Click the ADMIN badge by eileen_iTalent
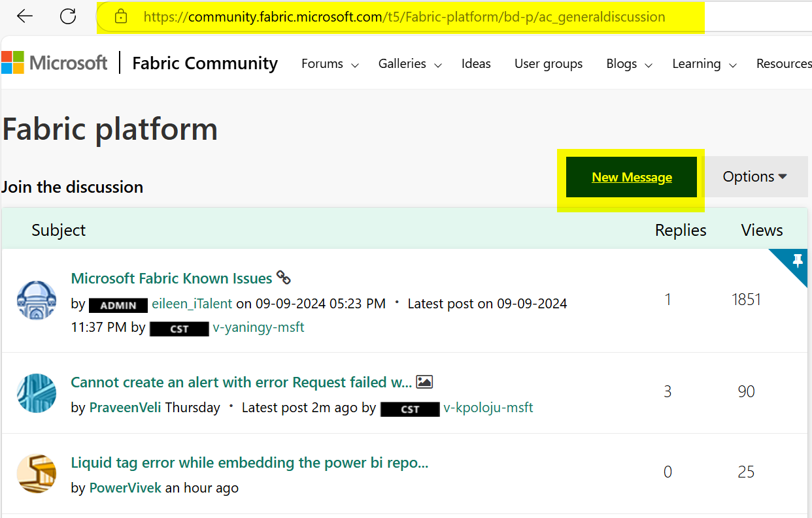This screenshot has width=812, height=518. point(118,305)
